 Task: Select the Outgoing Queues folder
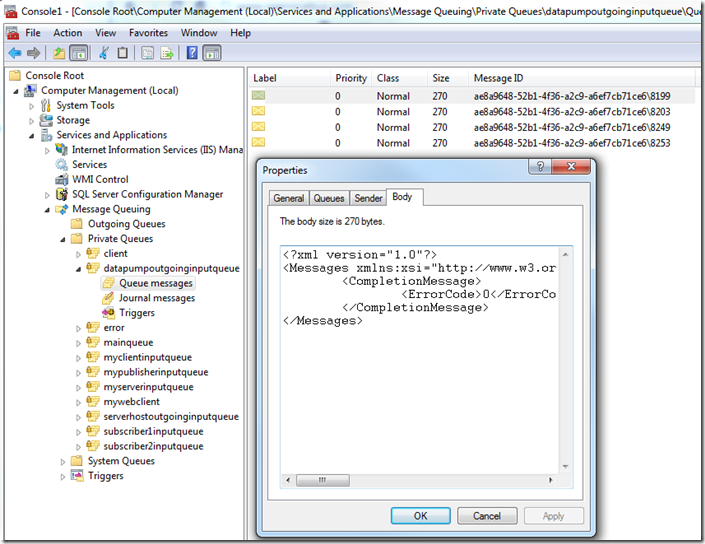tap(126, 224)
